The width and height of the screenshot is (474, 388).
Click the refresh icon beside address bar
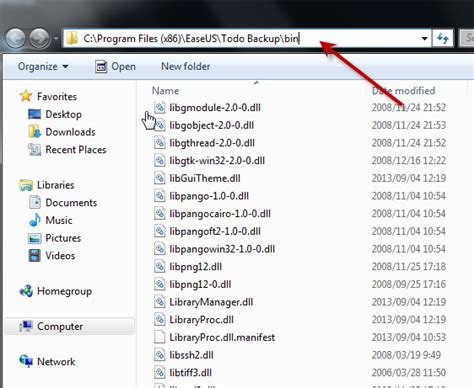443,38
